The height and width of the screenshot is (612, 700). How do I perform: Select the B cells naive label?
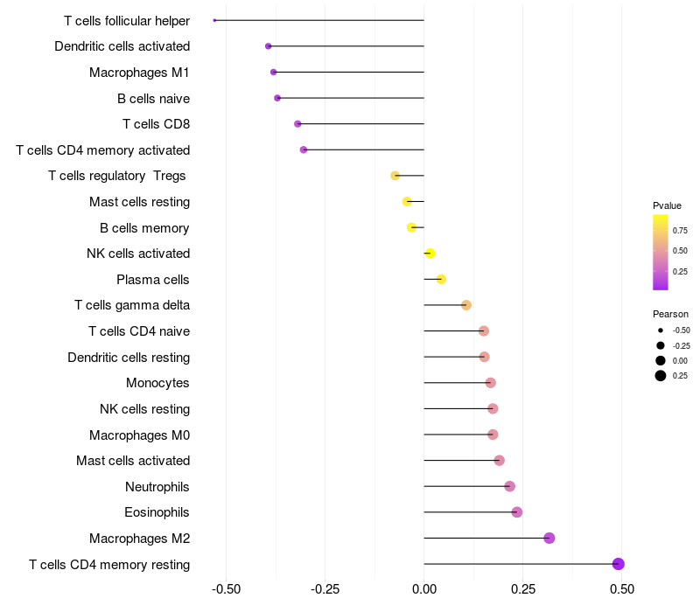coord(153,98)
